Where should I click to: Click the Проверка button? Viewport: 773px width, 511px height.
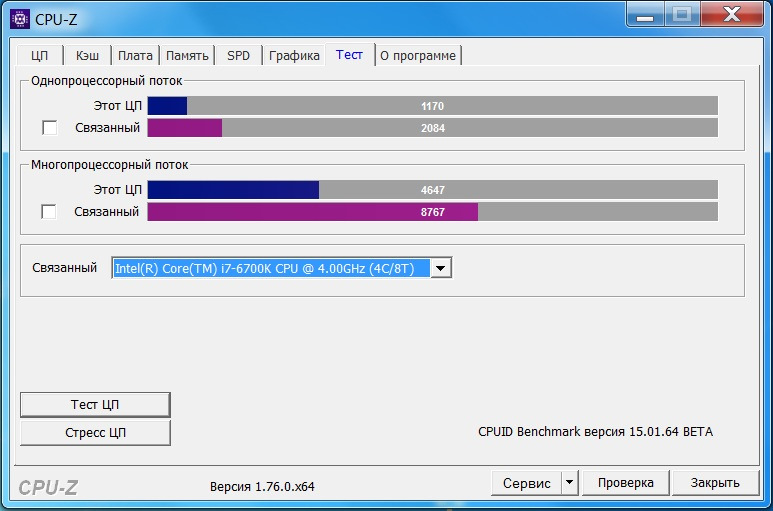pos(626,483)
